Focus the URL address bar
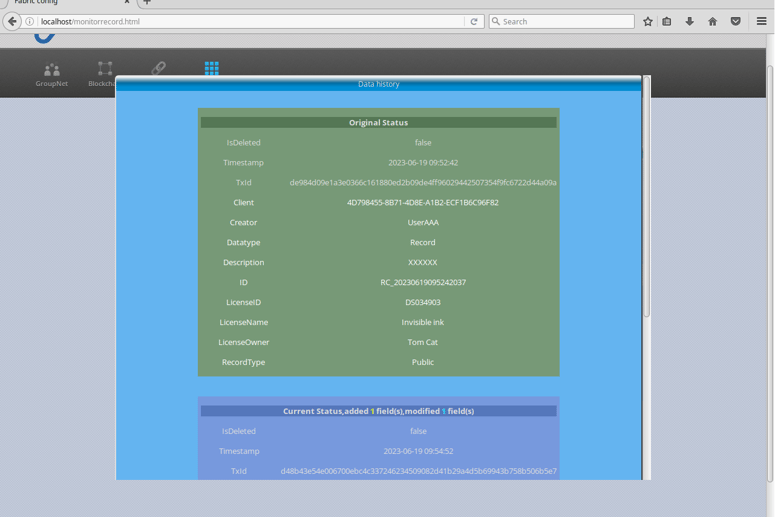The width and height of the screenshot is (775, 517). (252, 21)
